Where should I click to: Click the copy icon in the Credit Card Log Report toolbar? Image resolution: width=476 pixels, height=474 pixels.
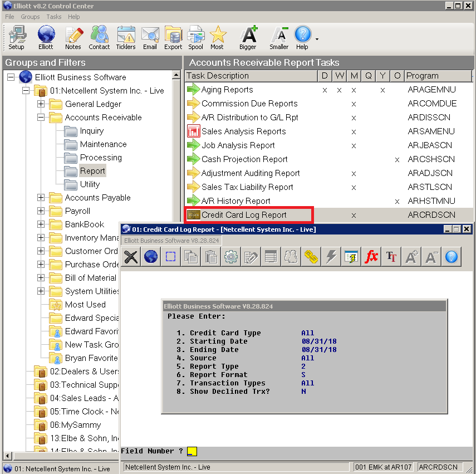click(191, 257)
